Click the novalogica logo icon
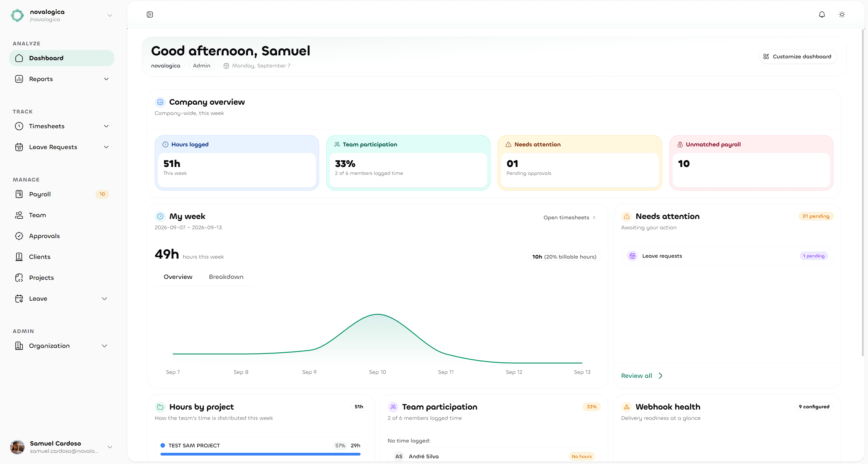The height and width of the screenshot is (464, 868). pyautogui.click(x=18, y=15)
